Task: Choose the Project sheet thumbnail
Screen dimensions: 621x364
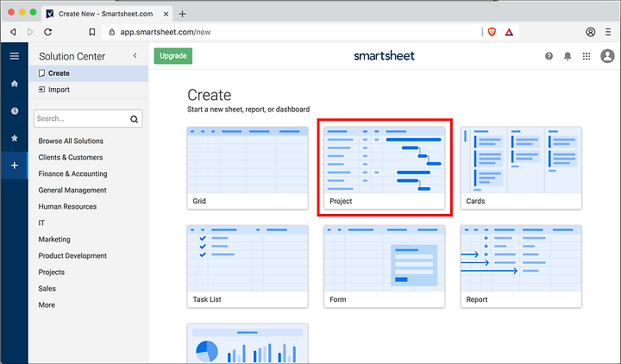Action: point(384,168)
